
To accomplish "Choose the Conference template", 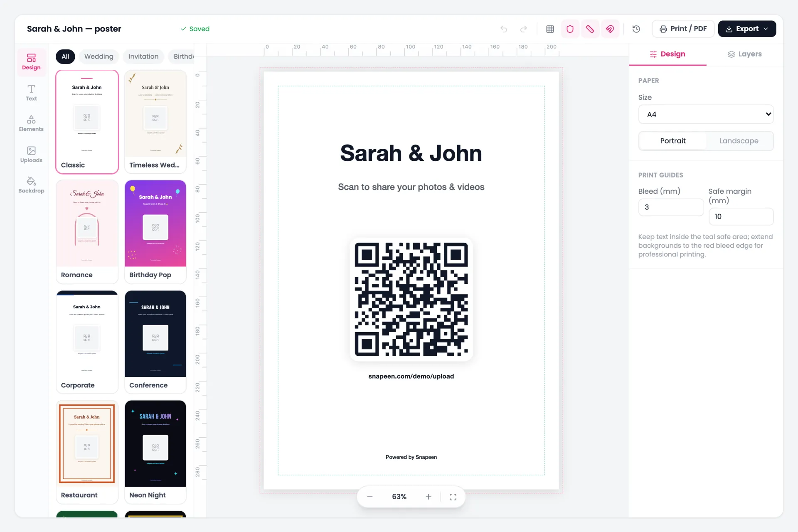I will point(155,342).
